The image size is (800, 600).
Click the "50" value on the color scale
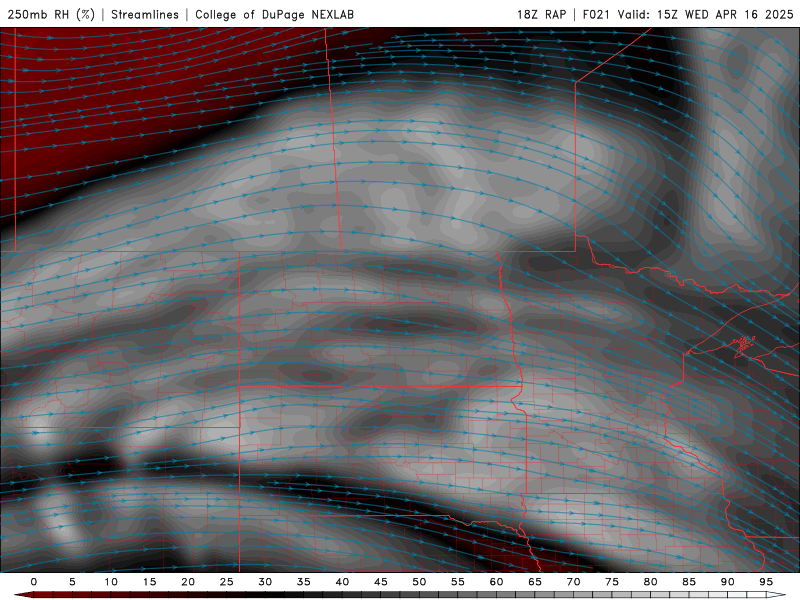click(x=419, y=582)
